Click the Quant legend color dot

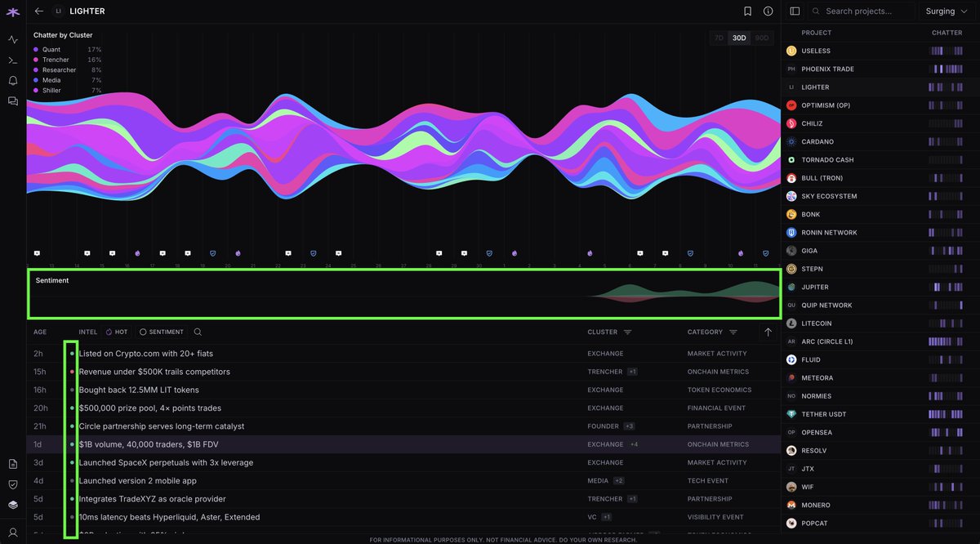pyautogui.click(x=36, y=50)
